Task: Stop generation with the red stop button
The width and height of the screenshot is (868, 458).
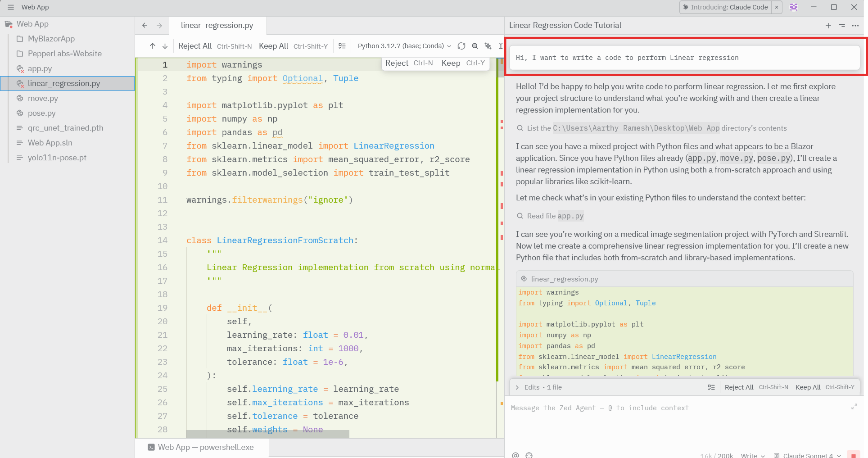Action: 853,455
